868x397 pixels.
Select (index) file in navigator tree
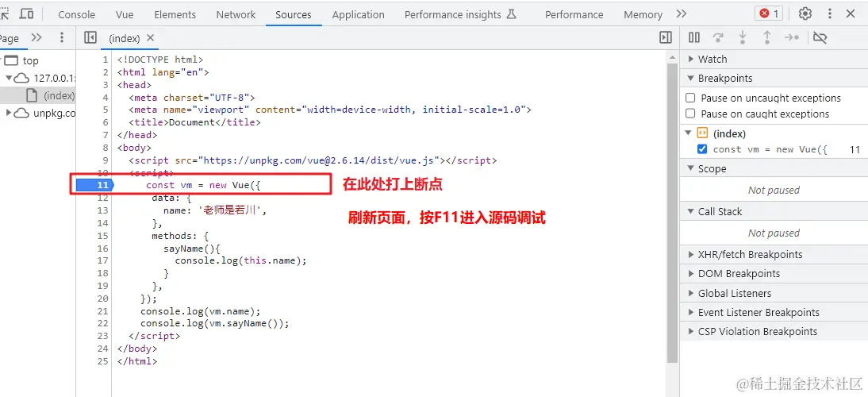(37, 95)
